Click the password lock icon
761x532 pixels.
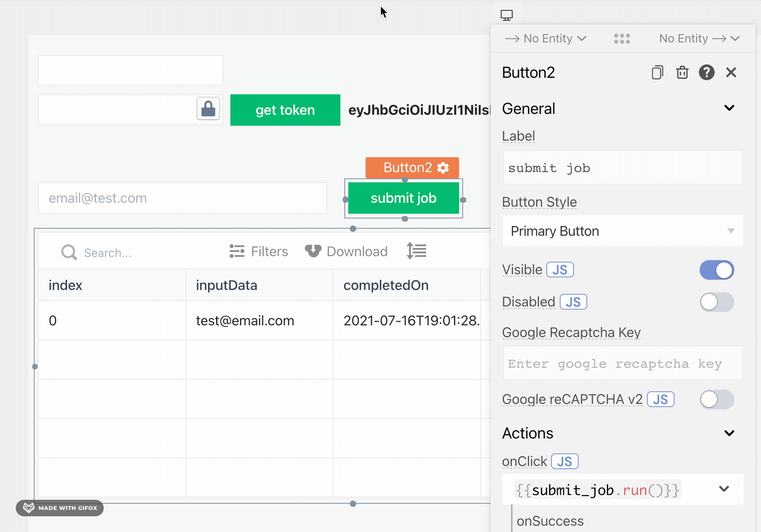pos(208,109)
